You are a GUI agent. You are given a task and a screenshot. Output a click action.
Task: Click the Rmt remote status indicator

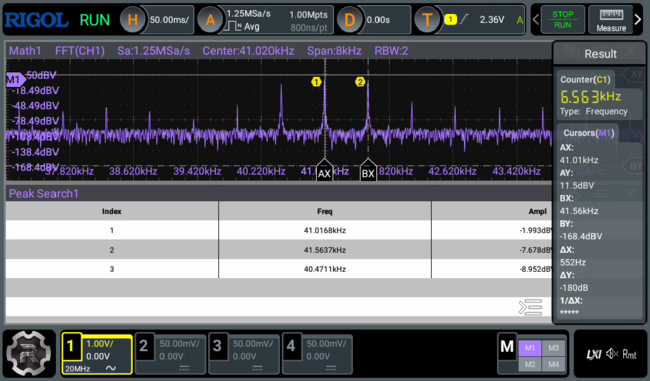(629, 354)
